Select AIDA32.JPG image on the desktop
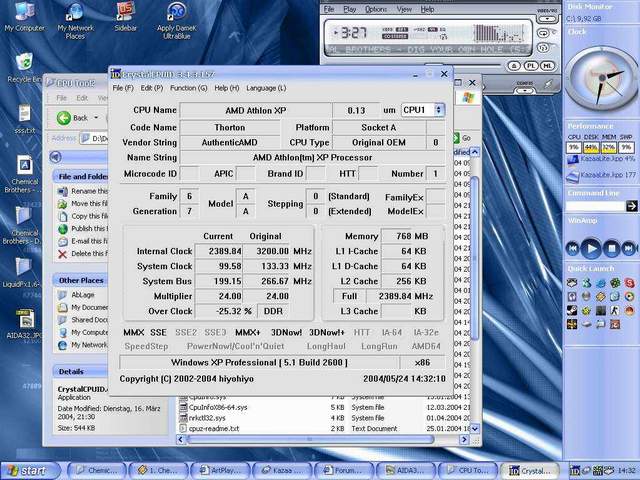The image size is (640, 480). click(24, 324)
